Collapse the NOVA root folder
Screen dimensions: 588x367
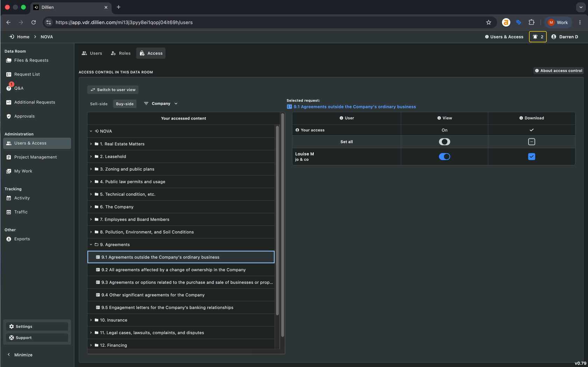tap(91, 131)
